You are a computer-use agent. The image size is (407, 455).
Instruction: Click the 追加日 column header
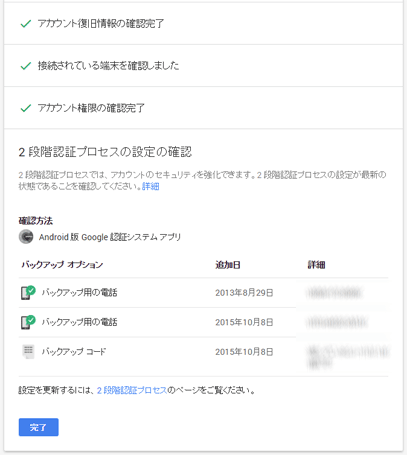point(228,265)
